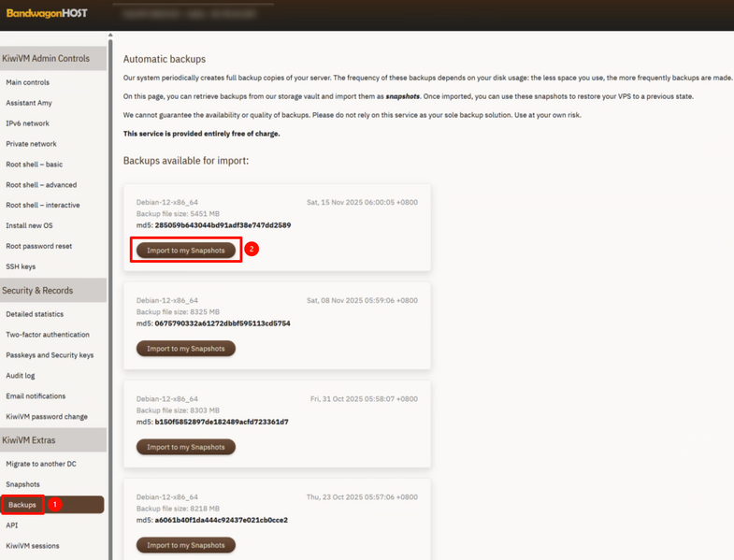This screenshot has width=734, height=560.
Task: Open the Audit log
Action: 21,376
